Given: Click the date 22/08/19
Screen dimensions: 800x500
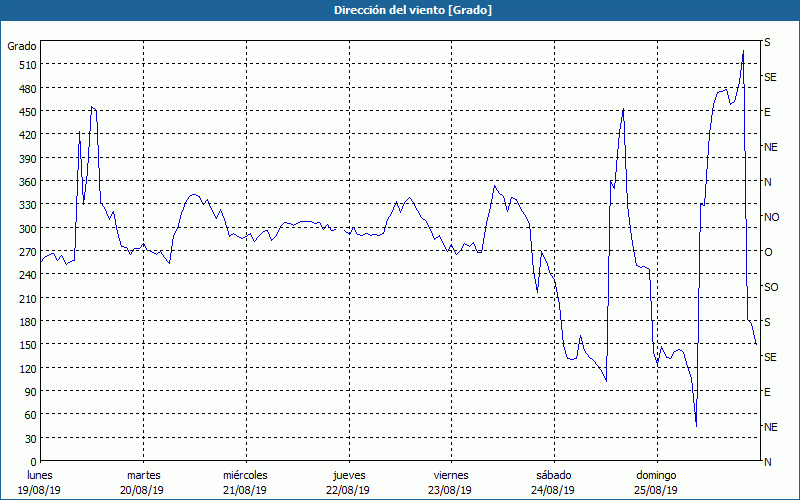Looking at the screenshot, I should tap(348, 490).
